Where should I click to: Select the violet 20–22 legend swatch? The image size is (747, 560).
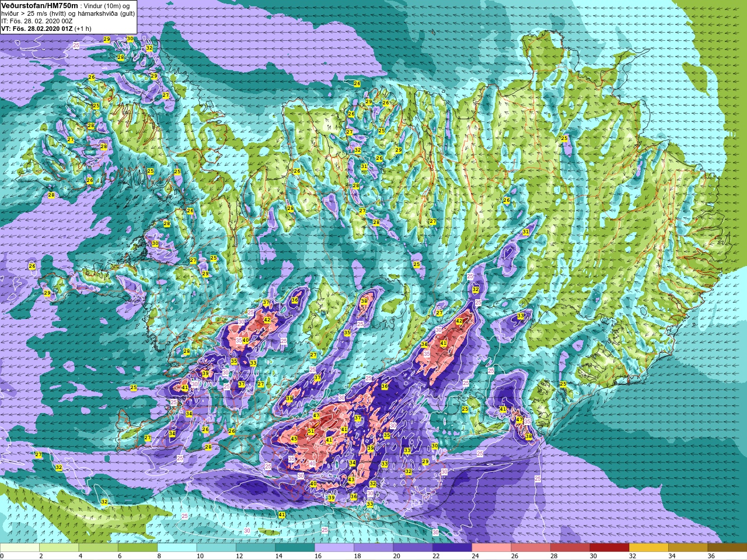pos(413,548)
